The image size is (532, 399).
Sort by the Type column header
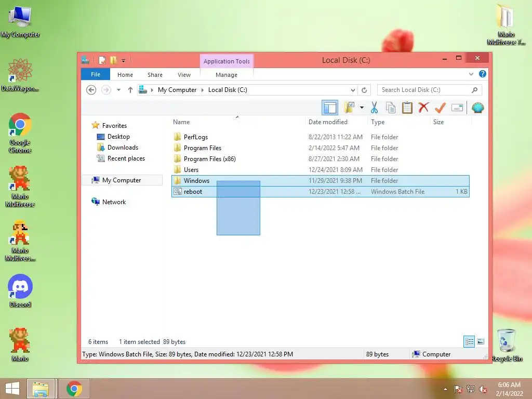378,122
